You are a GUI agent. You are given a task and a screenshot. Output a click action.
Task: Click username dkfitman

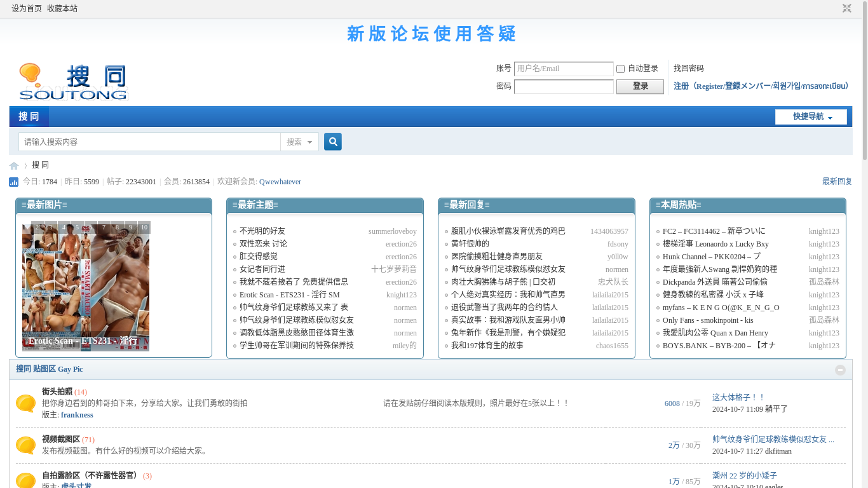[x=778, y=451]
